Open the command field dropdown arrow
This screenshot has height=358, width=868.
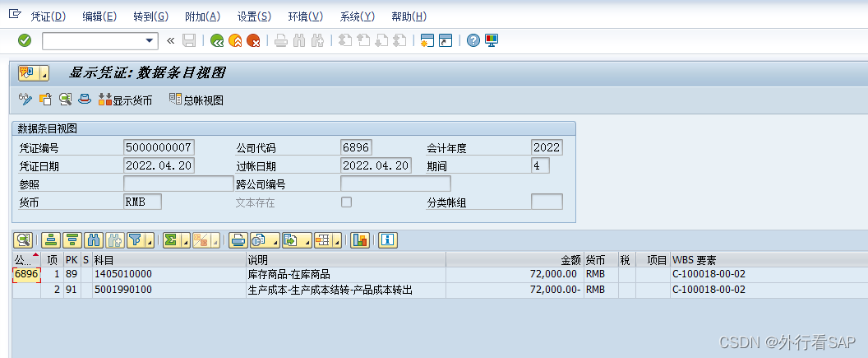coord(150,40)
